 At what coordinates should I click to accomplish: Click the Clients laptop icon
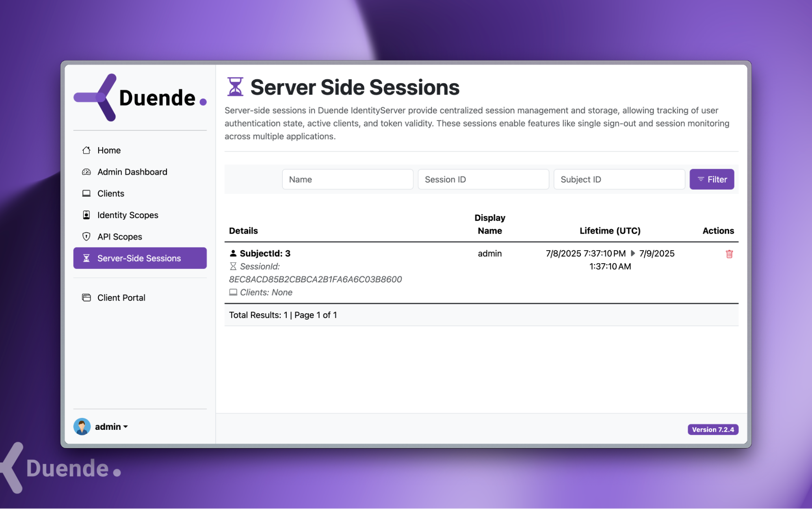[x=86, y=193]
